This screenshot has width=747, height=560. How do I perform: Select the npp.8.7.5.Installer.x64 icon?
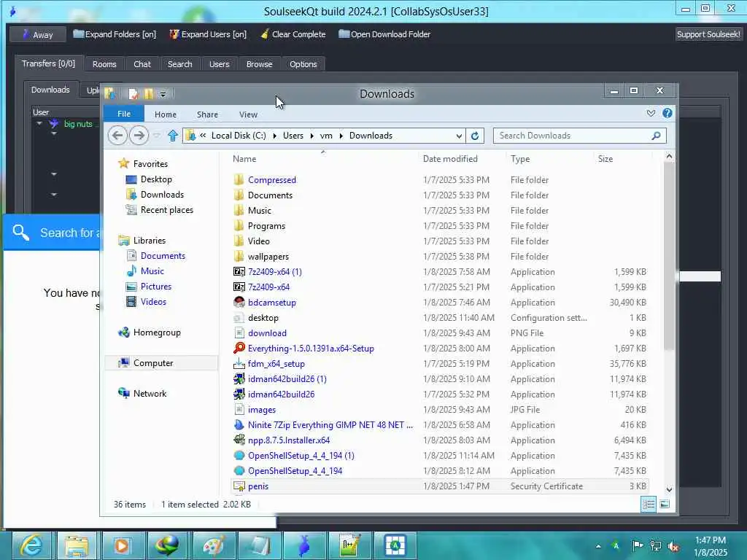click(239, 440)
